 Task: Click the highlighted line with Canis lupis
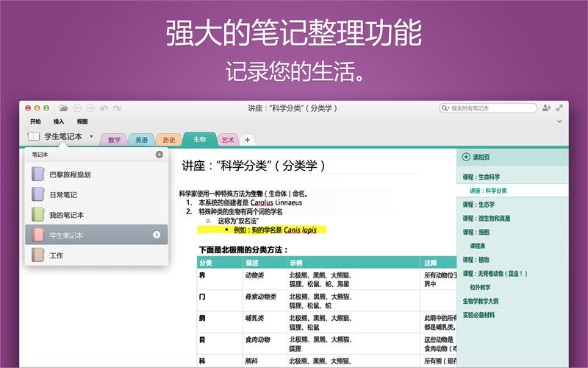click(262, 230)
